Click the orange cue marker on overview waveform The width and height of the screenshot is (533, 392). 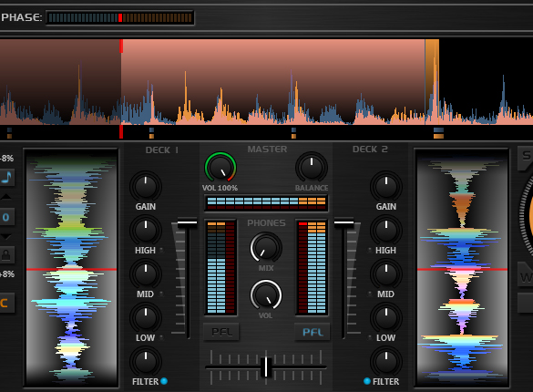pos(432,82)
